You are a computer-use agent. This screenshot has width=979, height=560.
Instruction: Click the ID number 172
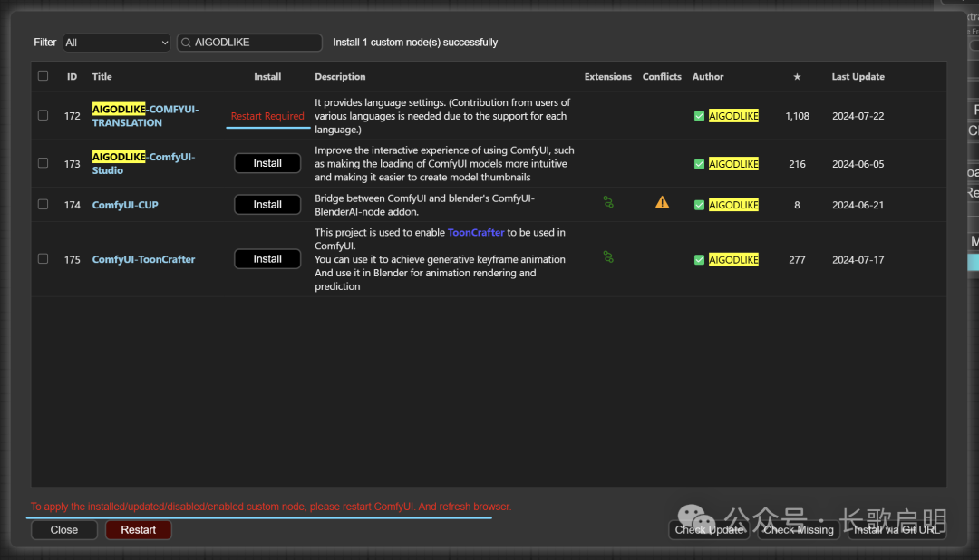73,116
